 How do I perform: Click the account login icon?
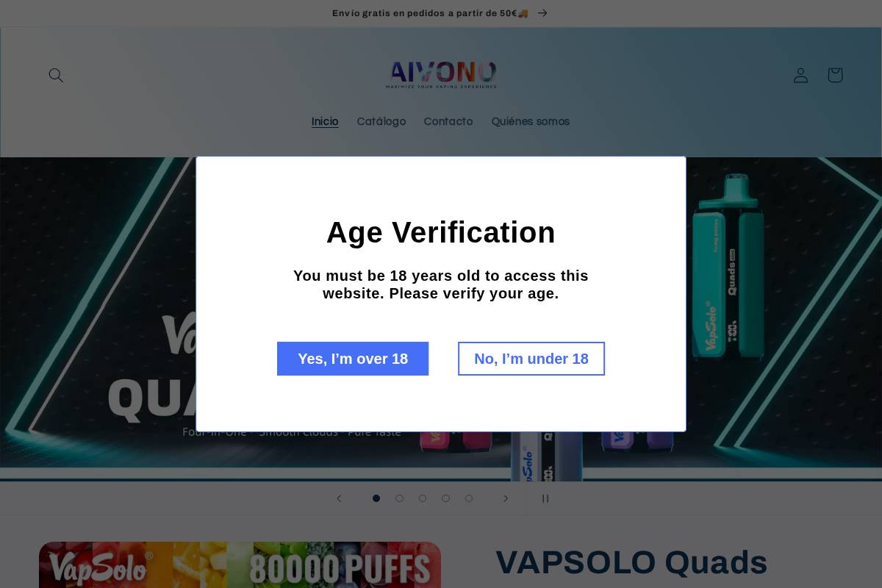[x=800, y=75]
